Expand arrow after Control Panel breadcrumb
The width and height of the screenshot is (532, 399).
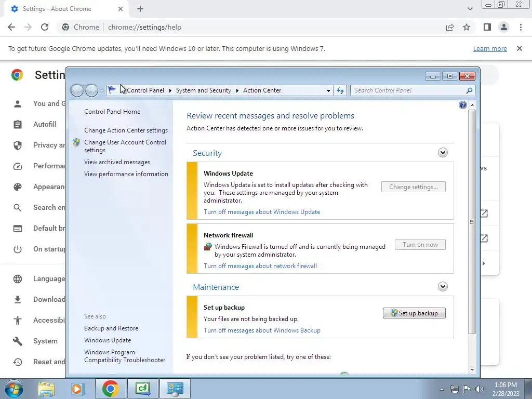170,90
